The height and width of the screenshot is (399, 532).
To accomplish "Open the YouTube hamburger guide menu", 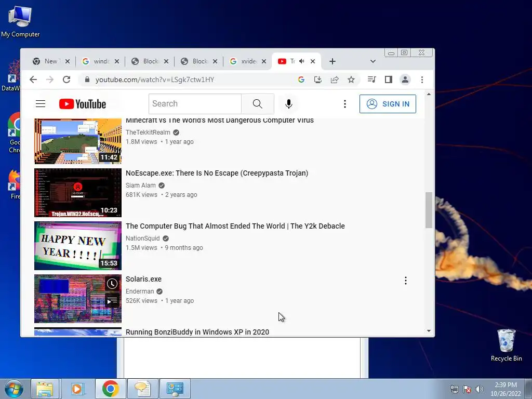I will [41, 104].
